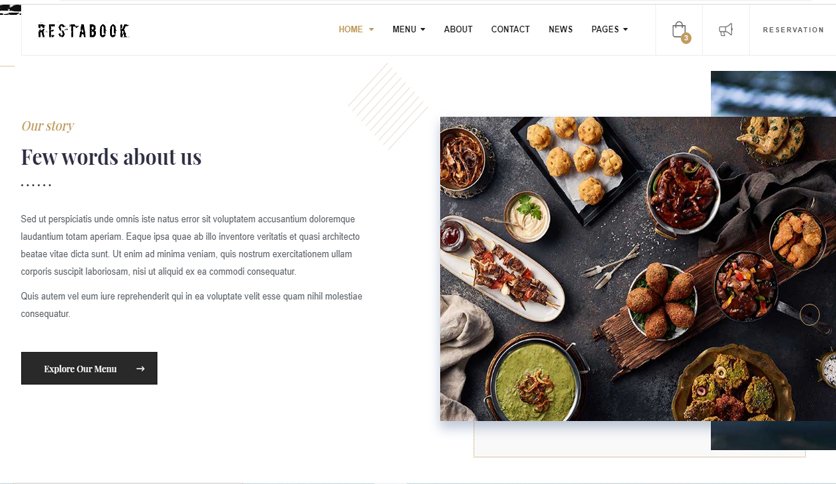Open the shopping bag cart icon
The width and height of the screenshot is (836, 484).
678,30
